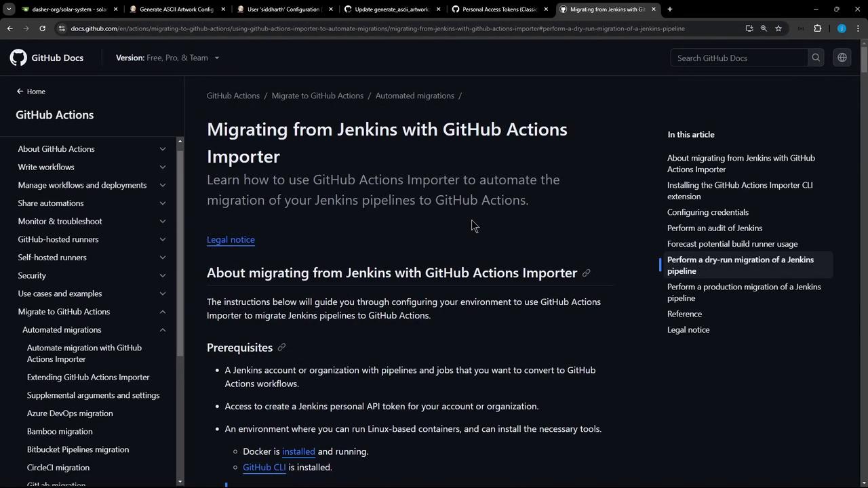Screen dimensions: 868x488
Task: Click in the Search GitHub Docs field
Action: [739, 58]
